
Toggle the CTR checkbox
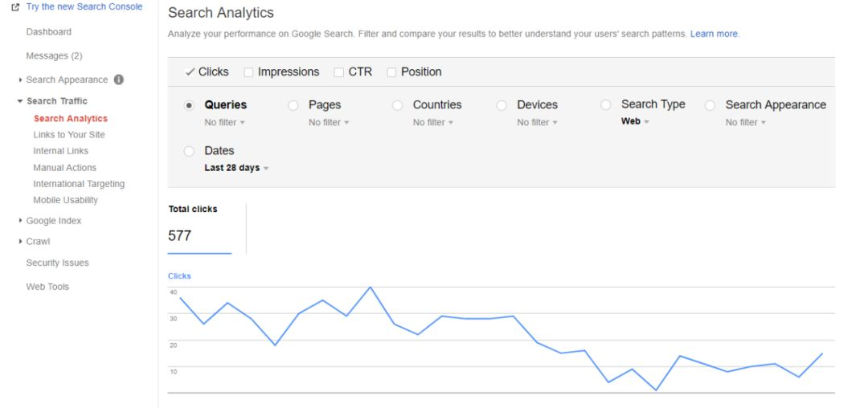point(339,72)
